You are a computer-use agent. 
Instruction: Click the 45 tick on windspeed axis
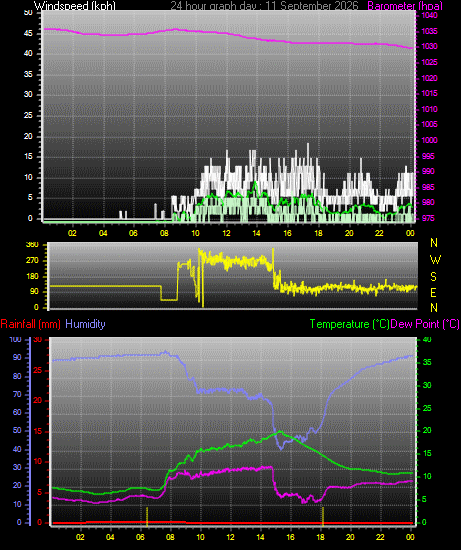pos(28,34)
